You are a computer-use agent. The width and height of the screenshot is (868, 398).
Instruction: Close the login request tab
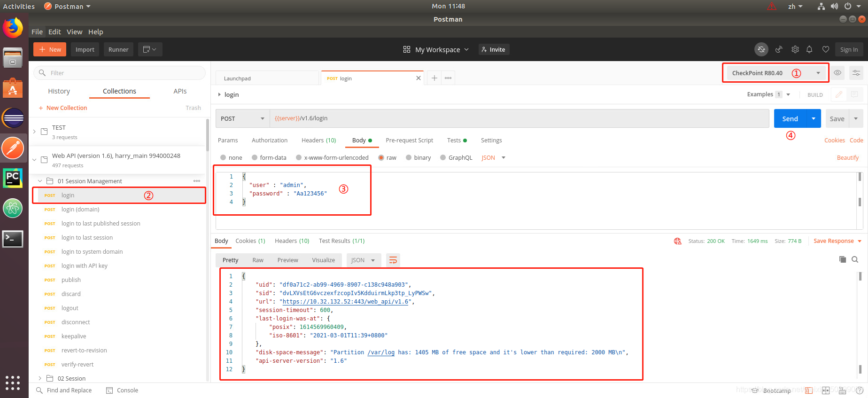pos(418,78)
